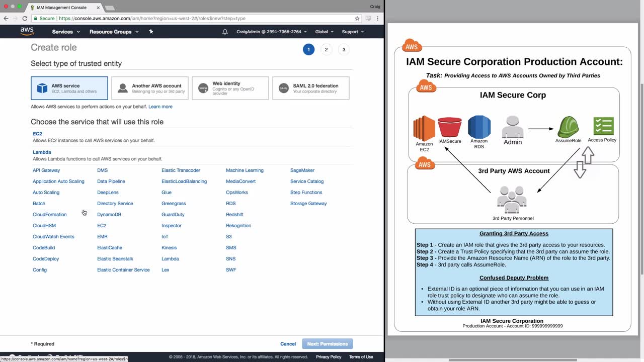Select Another AWS account trusted entity
Screen dimensions: 644x362
pos(150,88)
